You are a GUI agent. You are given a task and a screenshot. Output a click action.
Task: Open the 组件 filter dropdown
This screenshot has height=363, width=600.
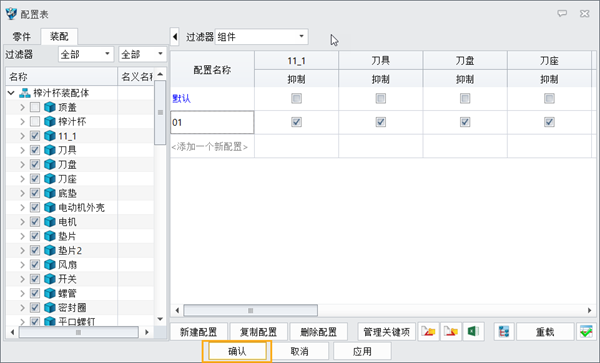pyautogui.click(x=262, y=37)
